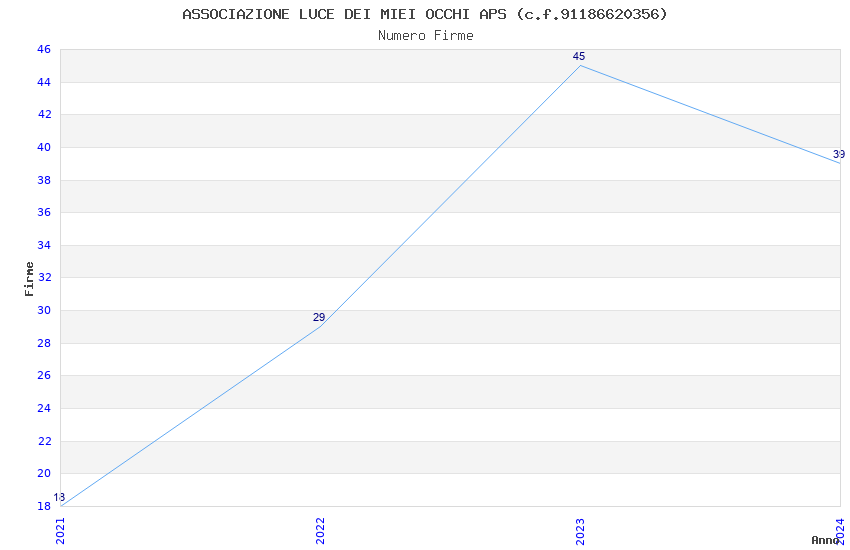Image resolution: width=850 pixels, height=550 pixels.
Task: Click the x-axis year label 2023
Action: (580, 530)
